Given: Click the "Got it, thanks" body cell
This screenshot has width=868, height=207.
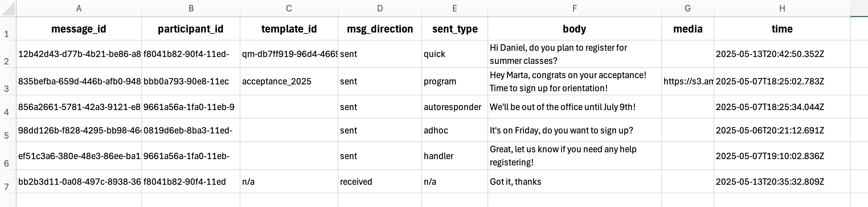Looking at the screenshot, I should tap(574, 182).
